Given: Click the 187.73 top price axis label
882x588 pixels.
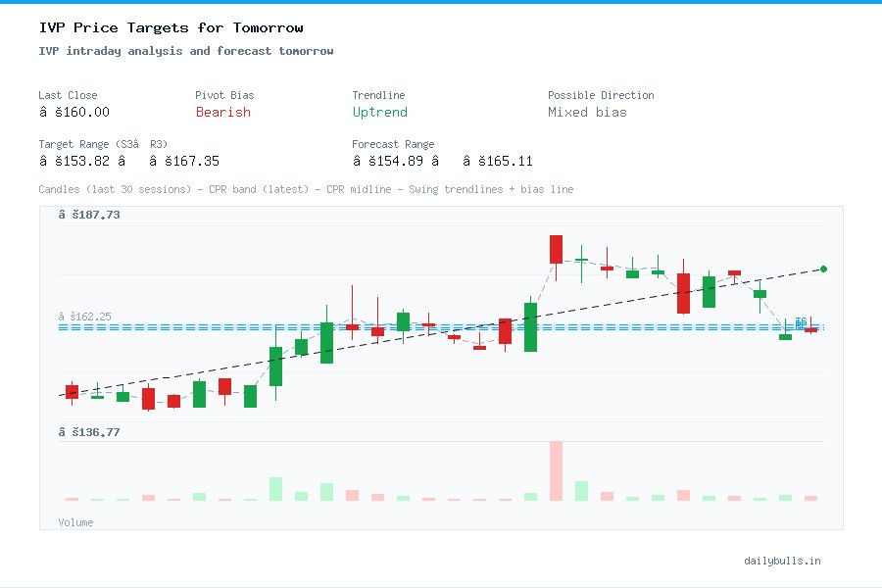Looking at the screenshot, I should point(89,215).
